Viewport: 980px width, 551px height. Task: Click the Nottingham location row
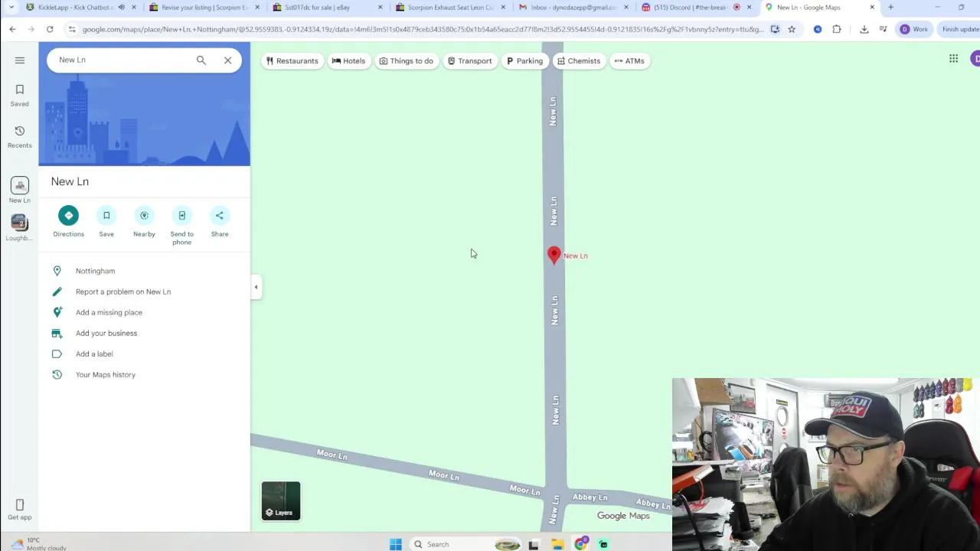tap(145, 271)
